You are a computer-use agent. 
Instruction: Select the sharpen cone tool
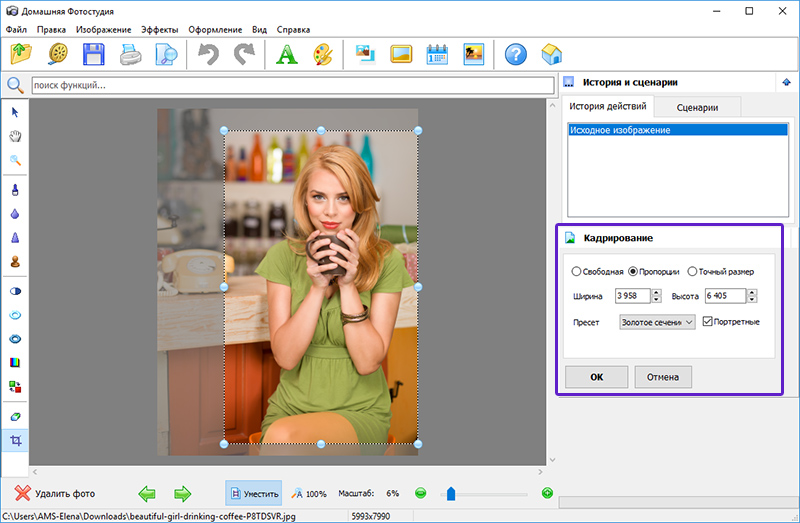pyautogui.click(x=15, y=238)
